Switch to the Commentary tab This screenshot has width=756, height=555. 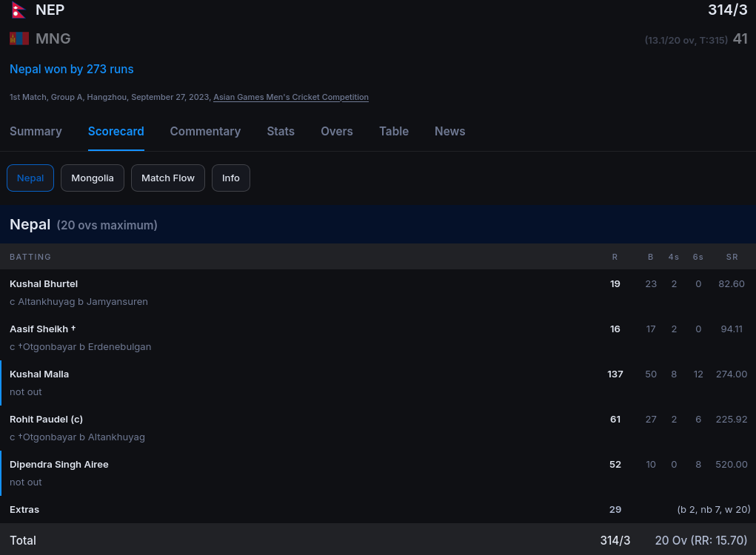click(x=205, y=132)
